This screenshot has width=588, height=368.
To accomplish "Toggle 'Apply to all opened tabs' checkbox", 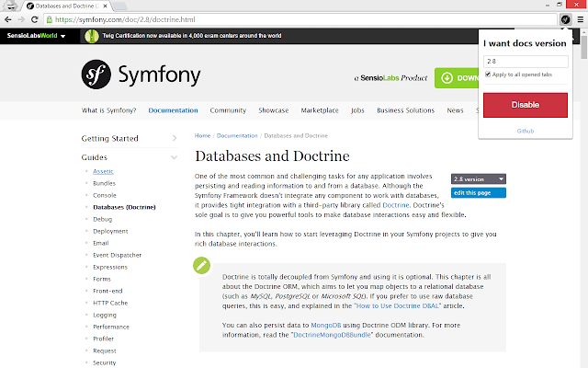I will point(488,75).
